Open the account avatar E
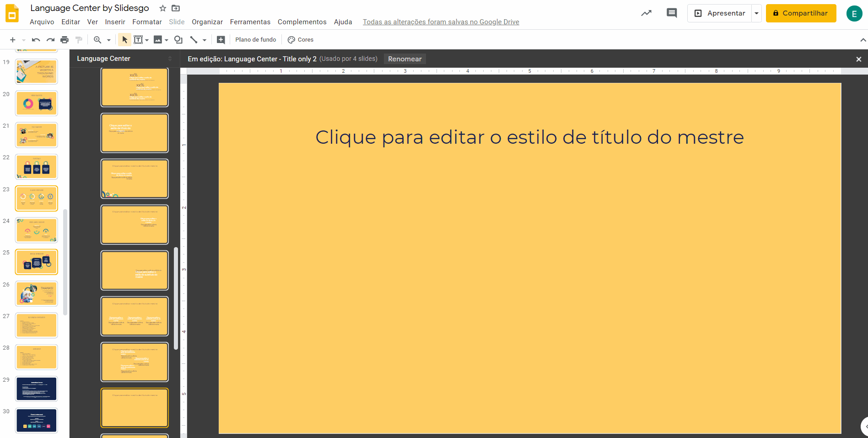The height and width of the screenshot is (438, 868). coord(854,14)
